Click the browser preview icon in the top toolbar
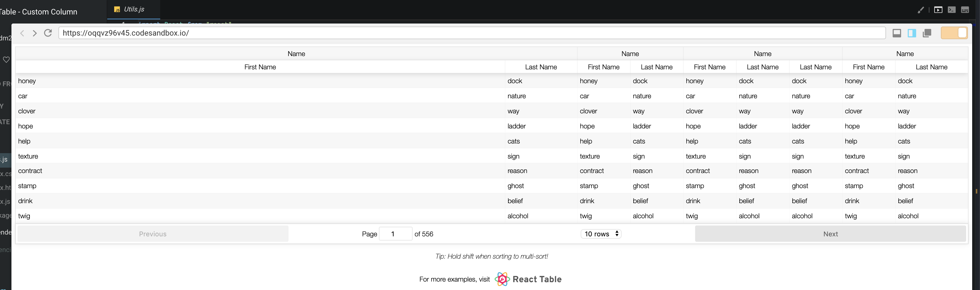The height and width of the screenshot is (290, 980). point(938,10)
